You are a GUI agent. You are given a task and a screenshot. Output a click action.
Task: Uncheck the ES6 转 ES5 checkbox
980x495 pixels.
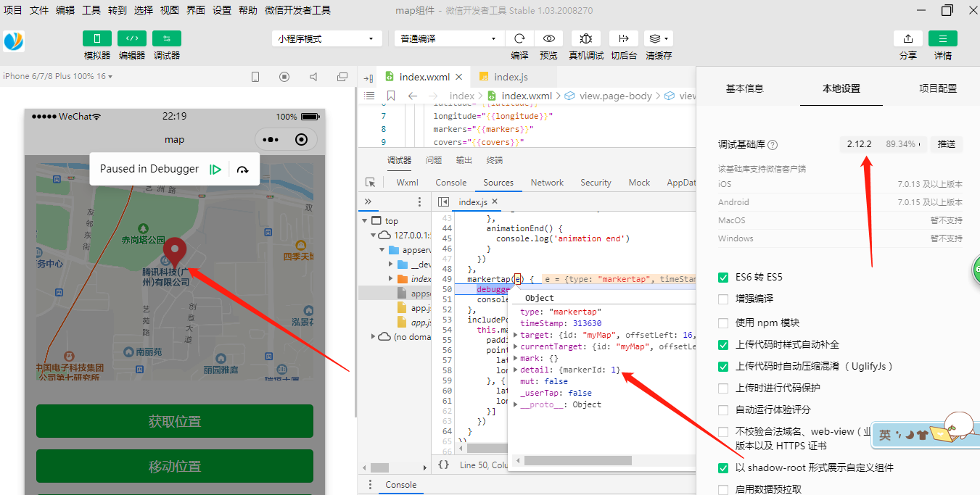click(723, 278)
